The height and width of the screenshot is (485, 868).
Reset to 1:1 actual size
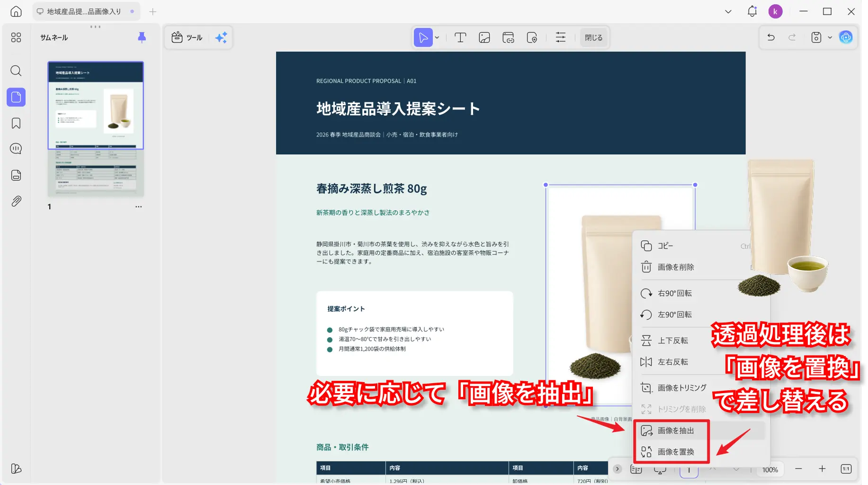[846, 468]
